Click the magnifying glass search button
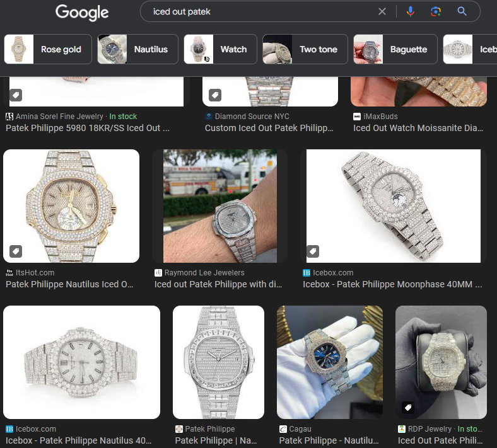The image size is (497, 448). click(462, 12)
